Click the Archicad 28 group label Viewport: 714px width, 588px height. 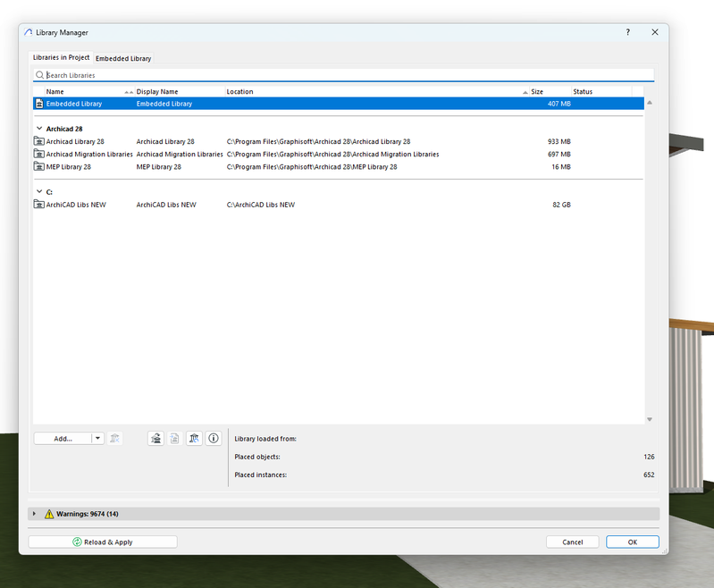click(64, 129)
